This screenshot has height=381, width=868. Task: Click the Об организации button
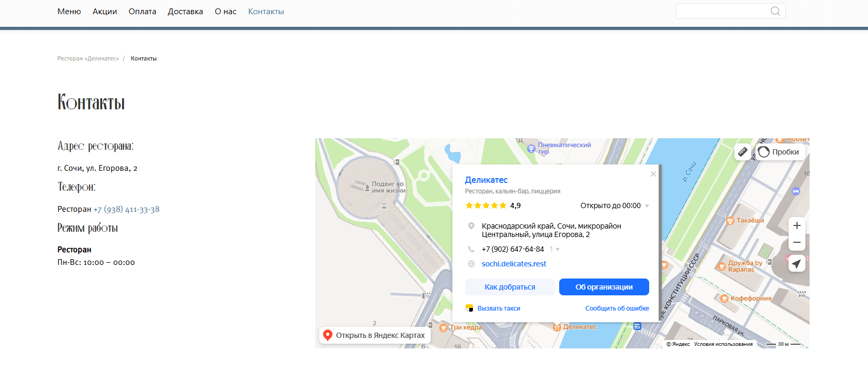click(x=604, y=287)
